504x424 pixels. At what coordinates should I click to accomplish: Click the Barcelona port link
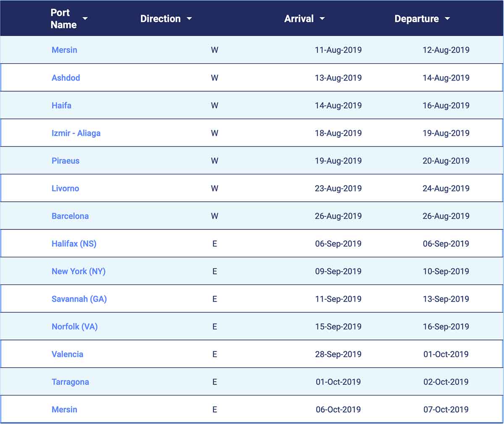pyautogui.click(x=70, y=216)
